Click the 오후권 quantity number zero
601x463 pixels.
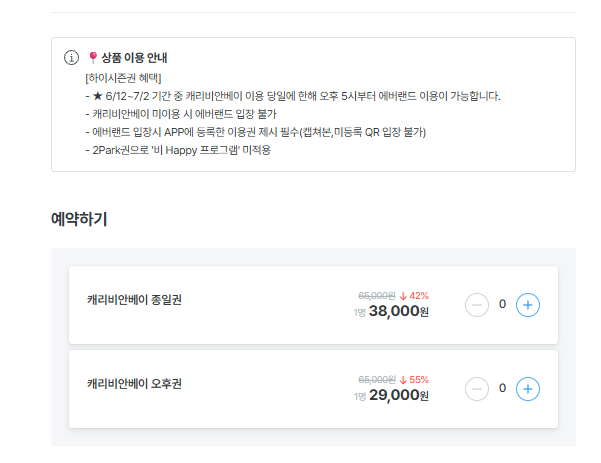502,388
